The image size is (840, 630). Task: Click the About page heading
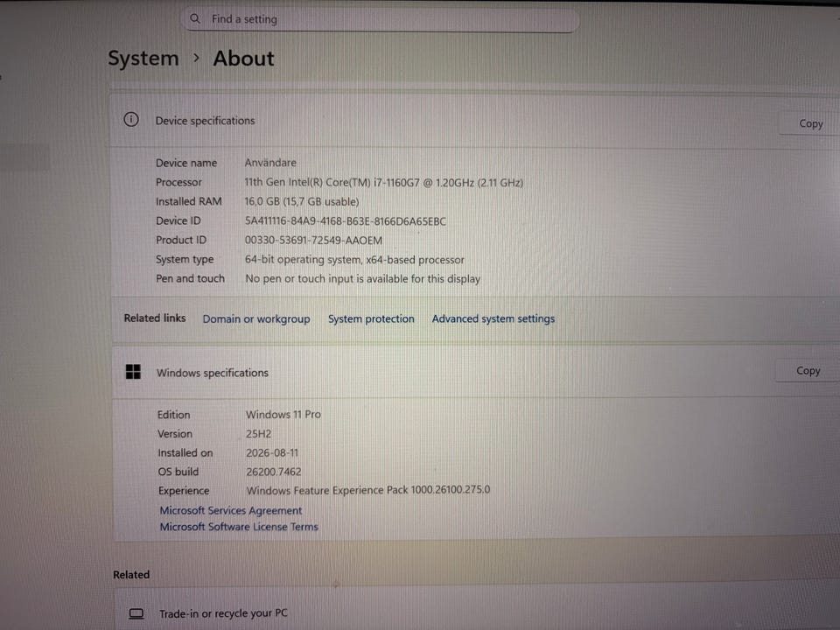pyautogui.click(x=244, y=58)
